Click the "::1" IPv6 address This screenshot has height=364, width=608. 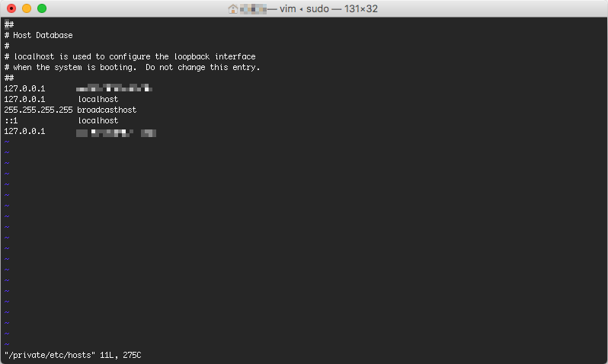click(x=11, y=120)
